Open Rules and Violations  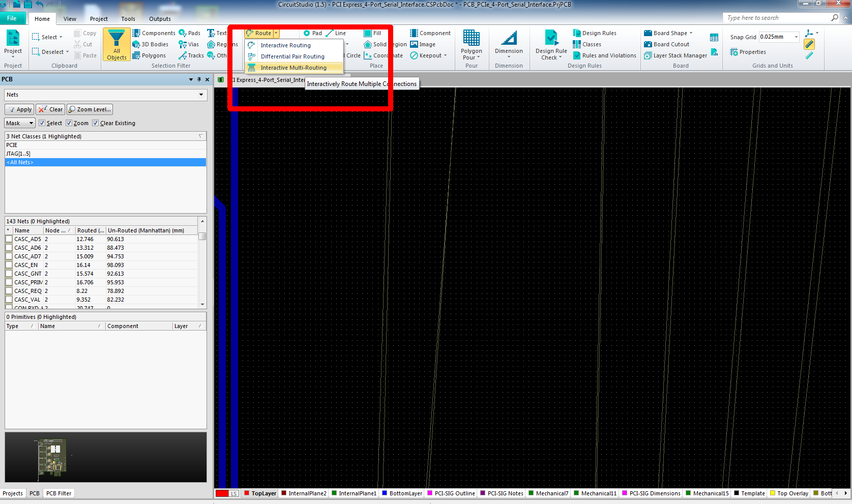tap(604, 55)
